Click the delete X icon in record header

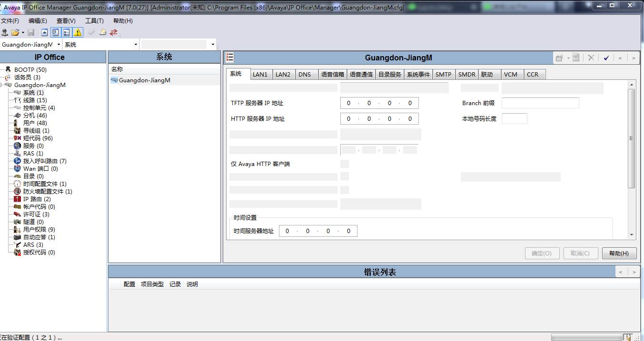591,58
